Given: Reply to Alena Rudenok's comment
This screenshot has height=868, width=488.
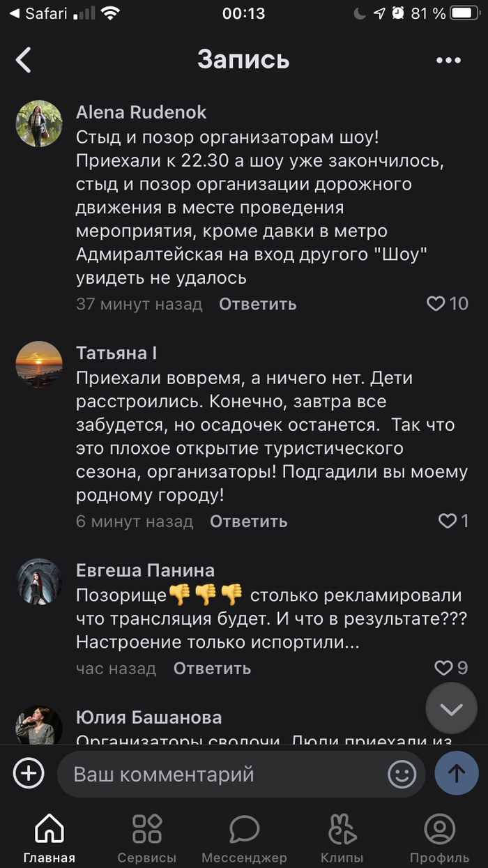Looking at the screenshot, I should click(x=257, y=304).
